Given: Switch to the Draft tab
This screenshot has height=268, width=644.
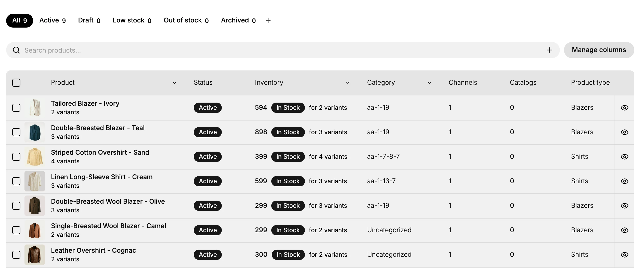Looking at the screenshot, I should [x=89, y=20].
